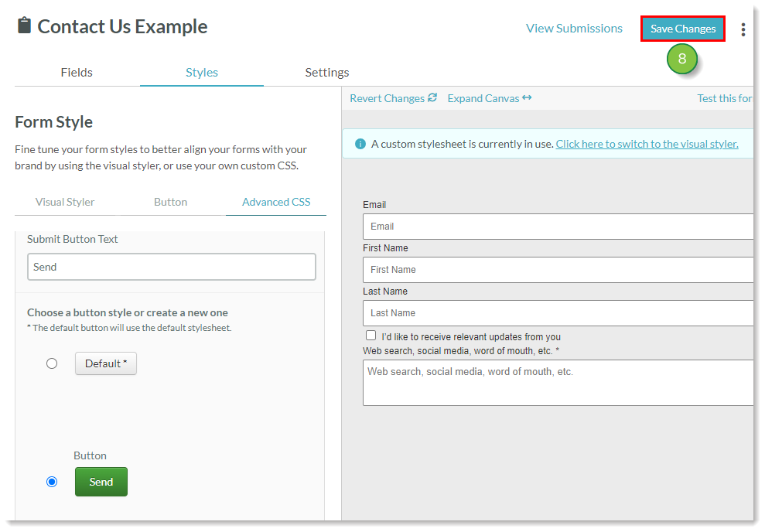Open the Visual Styler sub-tab
The image size is (765, 532).
pyautogui.click(x=65, y=202)
